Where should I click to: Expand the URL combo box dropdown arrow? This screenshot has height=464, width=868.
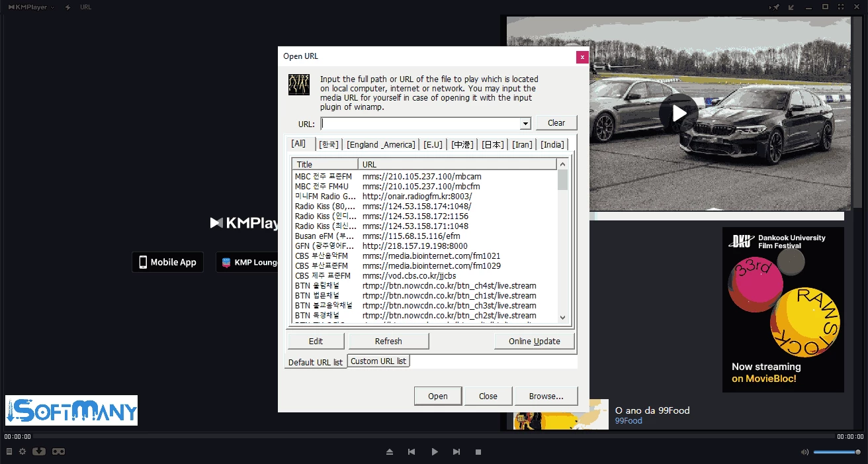pyautogui.click(x=525, y=124)
